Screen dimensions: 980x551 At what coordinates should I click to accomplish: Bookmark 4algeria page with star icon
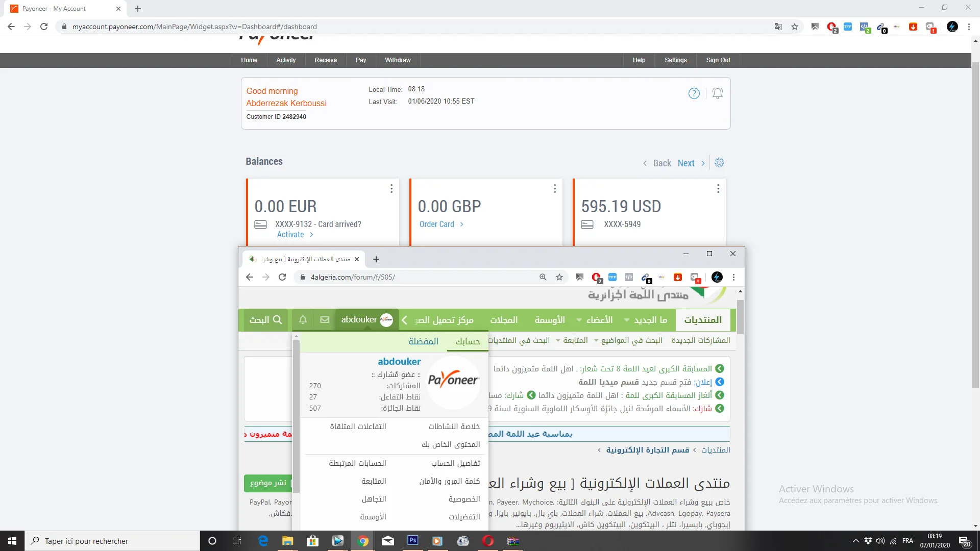coord(559,277)
